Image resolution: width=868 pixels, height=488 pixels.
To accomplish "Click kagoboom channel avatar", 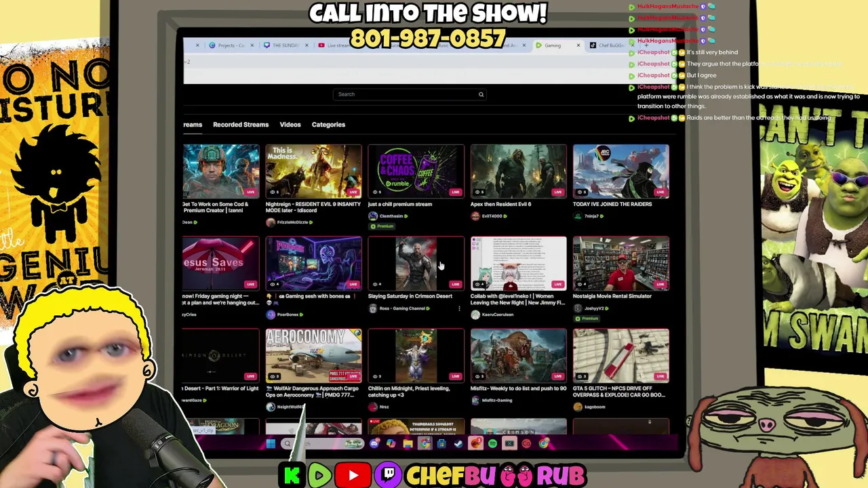I will [x=578, y=407].
